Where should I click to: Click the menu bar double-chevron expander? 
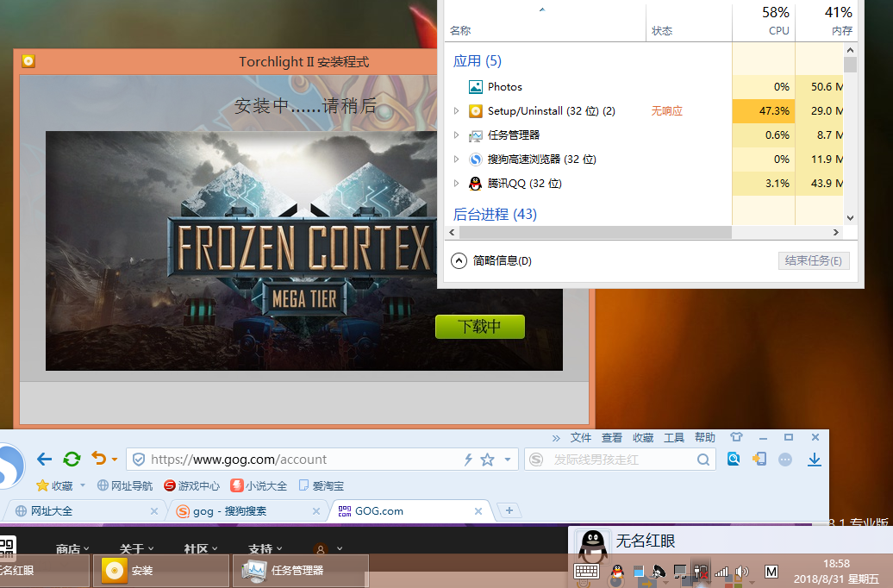pos(556,438)
